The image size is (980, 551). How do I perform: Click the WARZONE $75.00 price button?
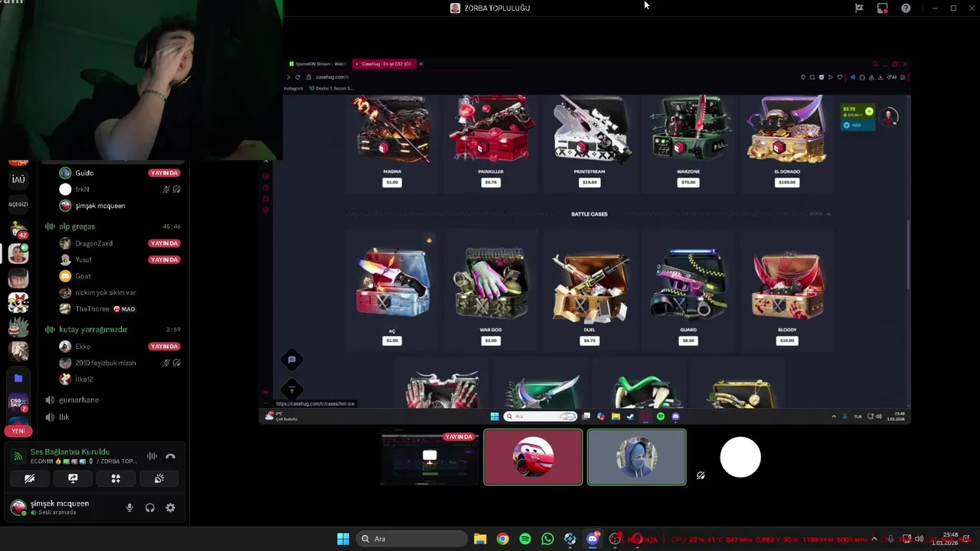coord(688,182)
